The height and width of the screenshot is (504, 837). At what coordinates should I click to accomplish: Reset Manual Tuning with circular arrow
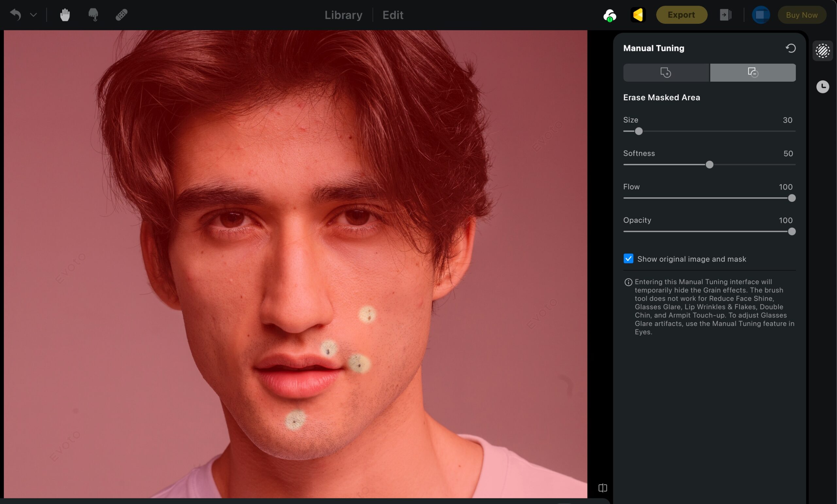coord(791,48)
